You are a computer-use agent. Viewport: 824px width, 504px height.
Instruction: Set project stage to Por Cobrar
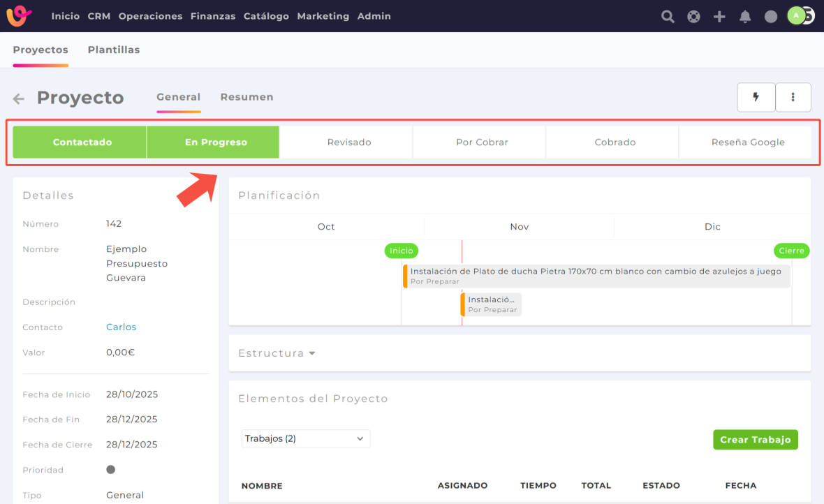point(482,142)
